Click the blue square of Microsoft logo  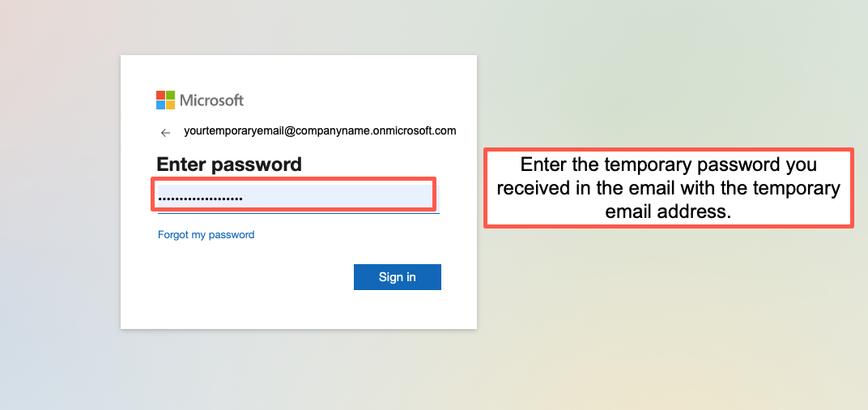pos(161,105)
